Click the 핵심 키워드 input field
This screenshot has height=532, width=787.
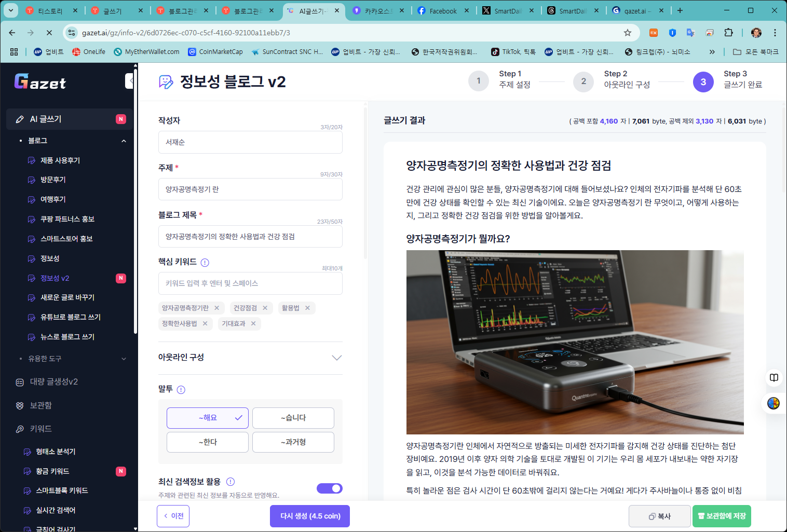tap(250, 283)
